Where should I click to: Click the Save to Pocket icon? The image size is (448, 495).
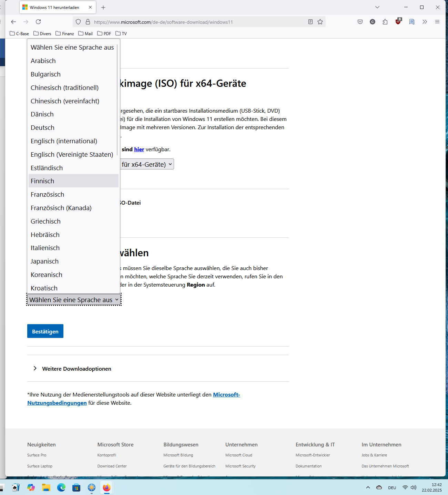pyautogui.click(x=360, y=22)
